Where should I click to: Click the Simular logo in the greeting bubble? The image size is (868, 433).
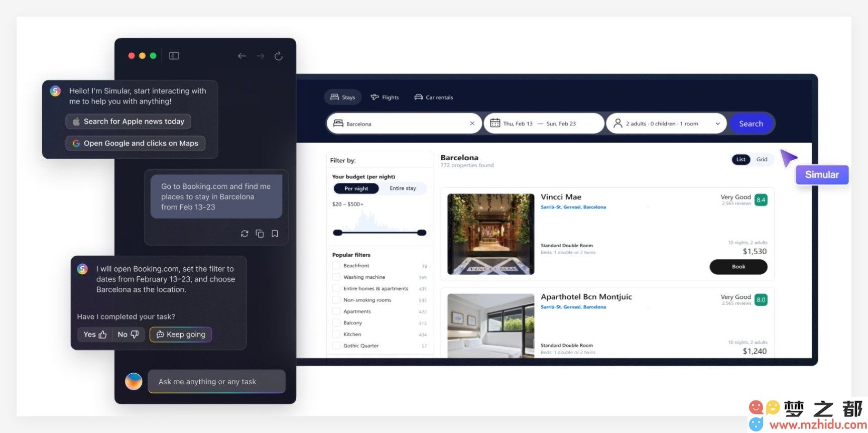tap(55, 91)
